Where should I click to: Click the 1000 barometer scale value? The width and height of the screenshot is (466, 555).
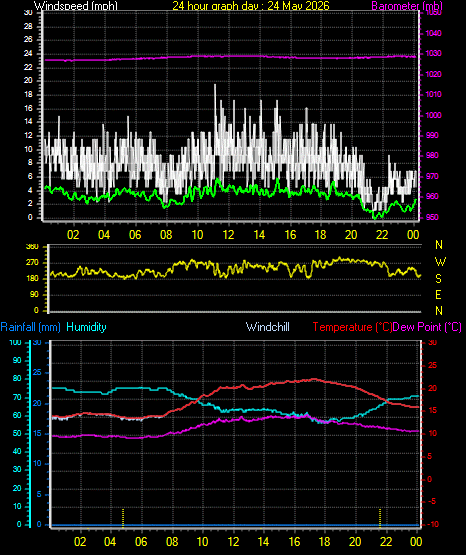click(433, 115)
